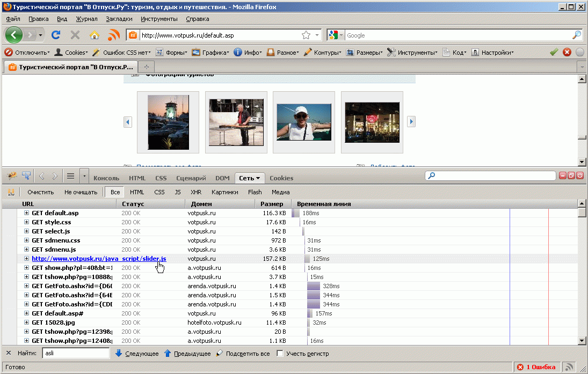Open the lighthouse photo thumbnail
Viewport: 588px width, 374px height.
[169, 122]
